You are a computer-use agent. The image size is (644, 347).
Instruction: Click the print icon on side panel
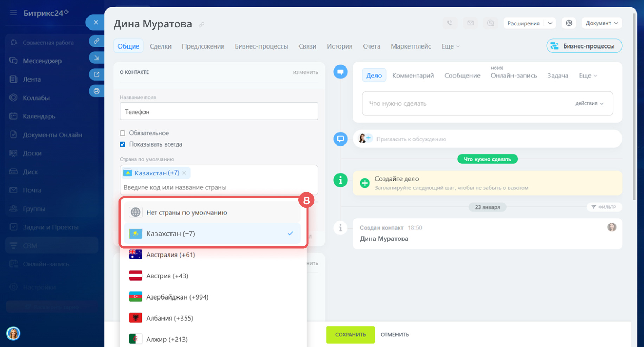97,91
